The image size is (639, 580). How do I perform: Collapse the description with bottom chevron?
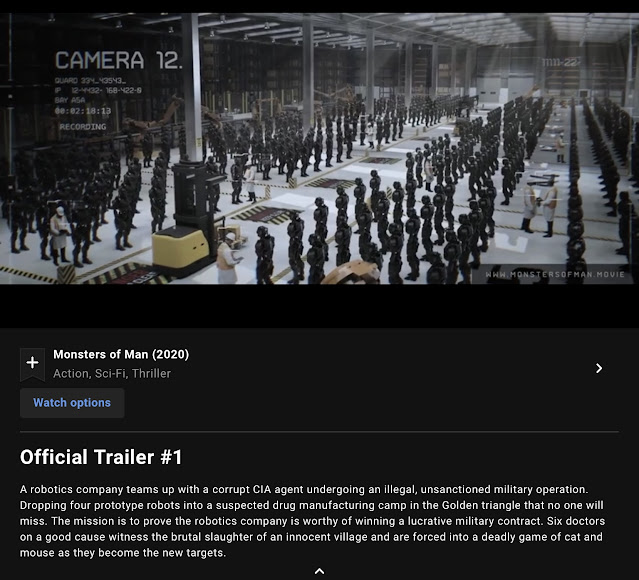click(x=320, y=571)
